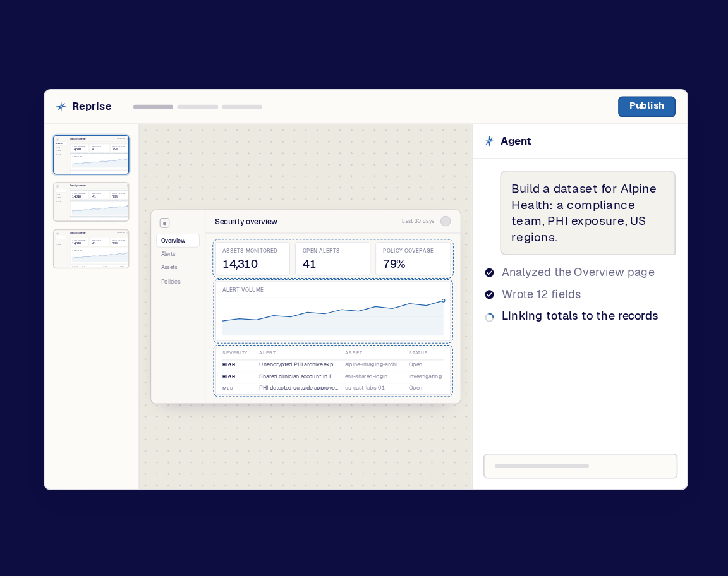Viewport: 728px width, 578px height.
Task: Select the Open Alerts 41 card
Action: pos(333,258)
